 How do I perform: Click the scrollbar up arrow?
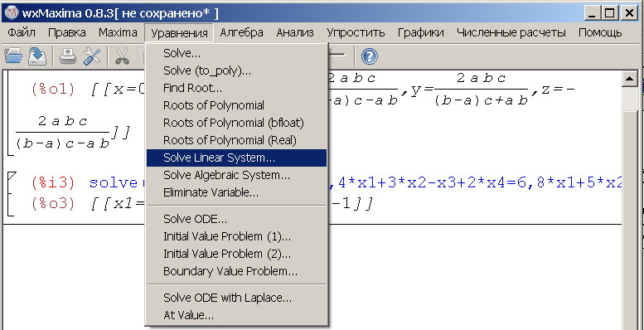[629, 79]
